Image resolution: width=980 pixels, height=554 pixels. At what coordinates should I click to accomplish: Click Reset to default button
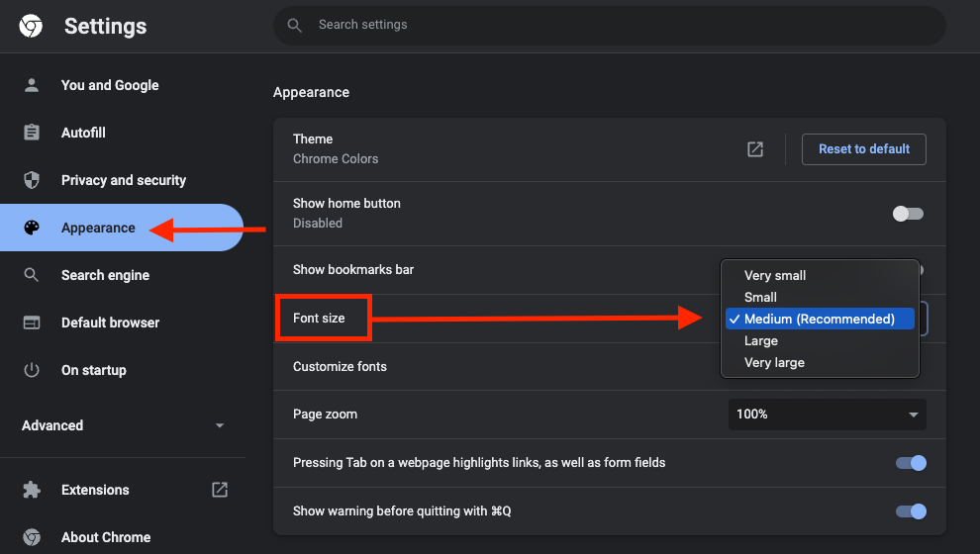click(863, 149)
